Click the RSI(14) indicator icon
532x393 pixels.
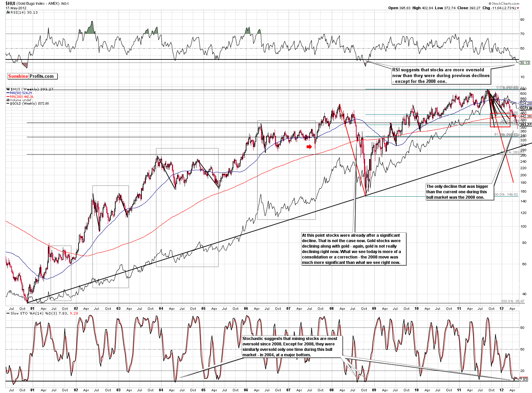coord(8,12)
